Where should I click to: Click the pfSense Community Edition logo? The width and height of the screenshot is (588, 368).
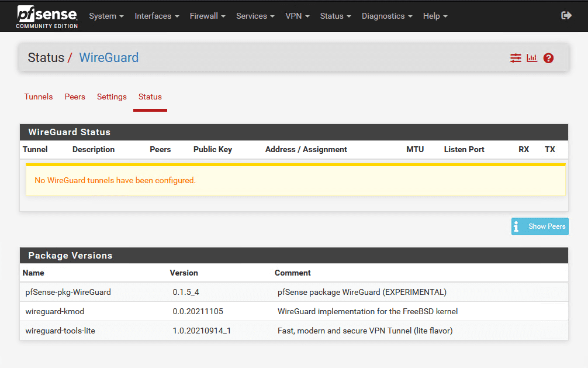click(x=47, y=17)
